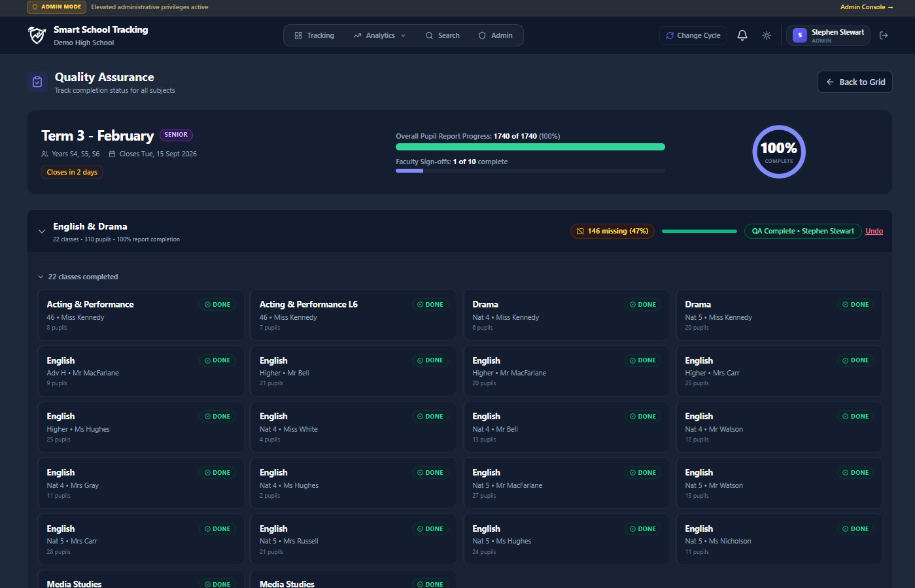Click DONE badge on English Higher Mr Bell
This screenshot has width=915, height=588.
pos(430,360)
